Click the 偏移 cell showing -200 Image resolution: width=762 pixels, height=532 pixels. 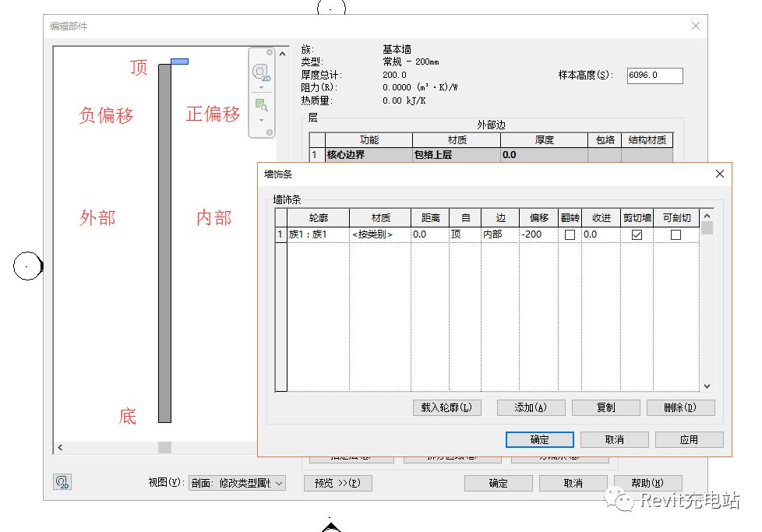538,234
